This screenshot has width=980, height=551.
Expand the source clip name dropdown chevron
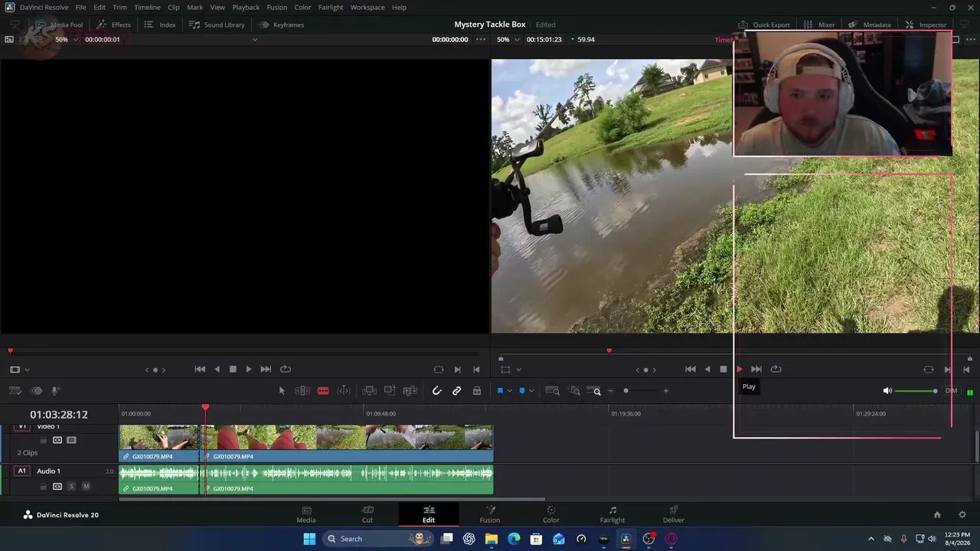(255, 40)
